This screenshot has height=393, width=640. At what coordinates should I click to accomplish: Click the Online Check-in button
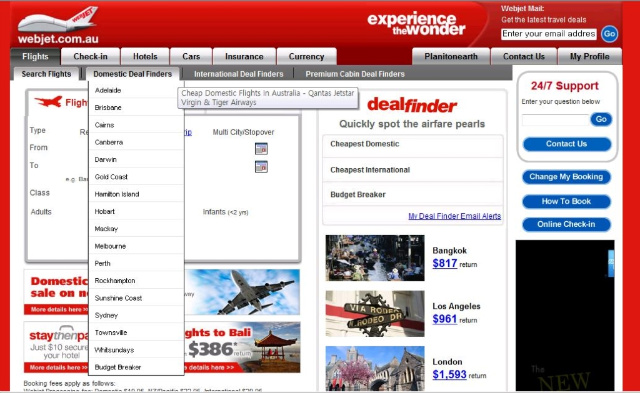(566, 224)
